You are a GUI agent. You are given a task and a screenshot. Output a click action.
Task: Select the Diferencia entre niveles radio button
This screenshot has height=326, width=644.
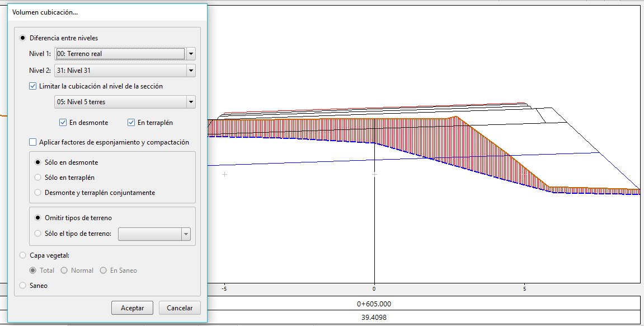[22, 38]
